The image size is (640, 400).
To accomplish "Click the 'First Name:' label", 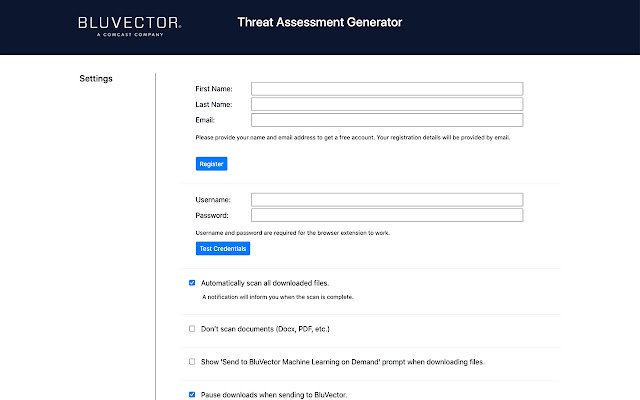I will point(214,89).
